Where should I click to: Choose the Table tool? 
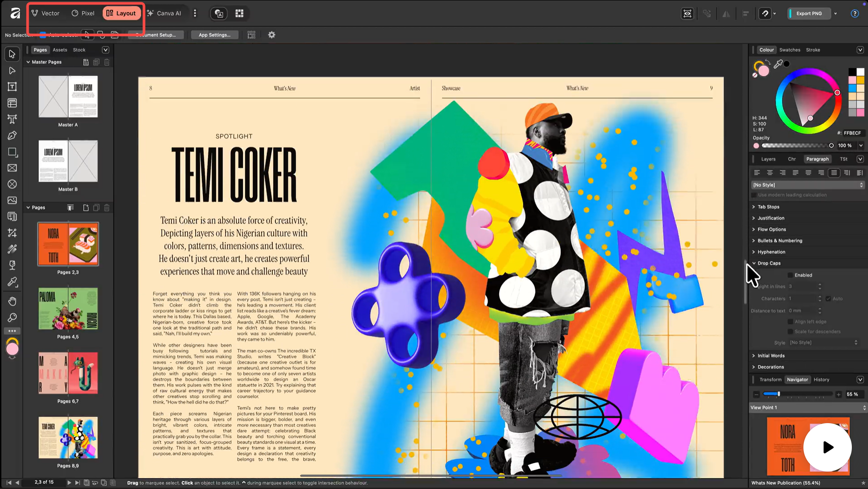point(12,103)
